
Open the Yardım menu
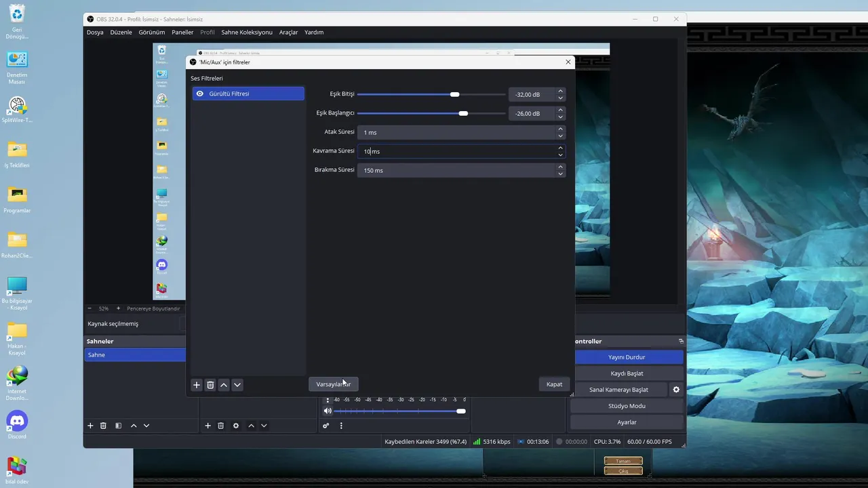pos(314,32)
